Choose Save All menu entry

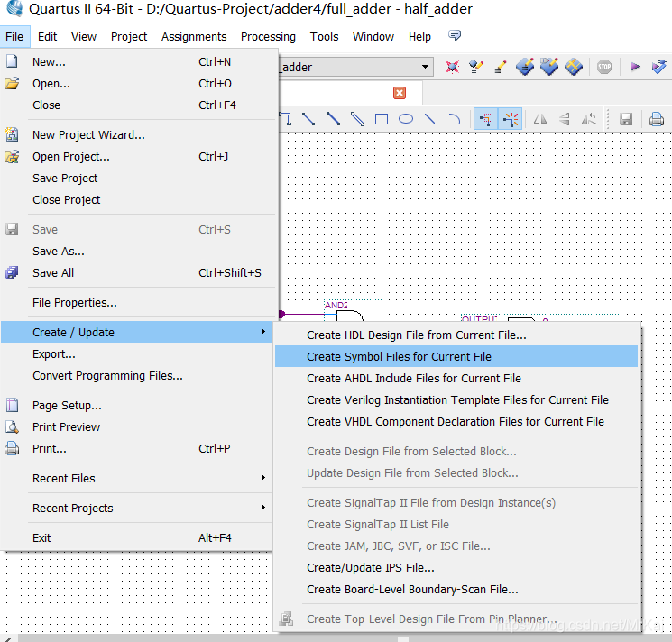(x=137, y=272)
